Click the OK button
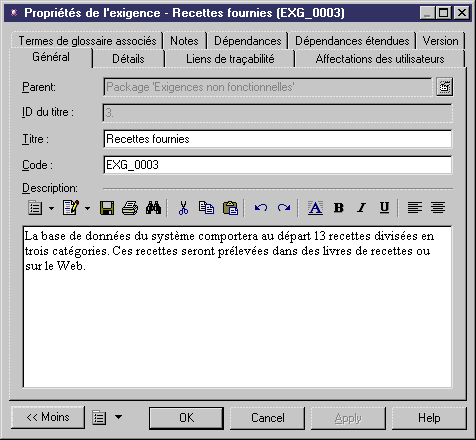476x440 pixels. [186, 418]
